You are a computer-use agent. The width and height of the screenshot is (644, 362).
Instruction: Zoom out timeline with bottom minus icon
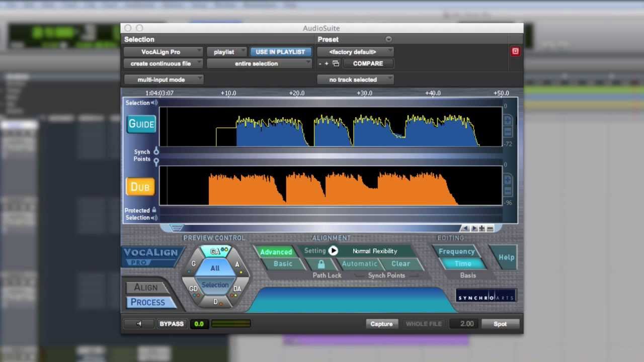tap(490, 228)
